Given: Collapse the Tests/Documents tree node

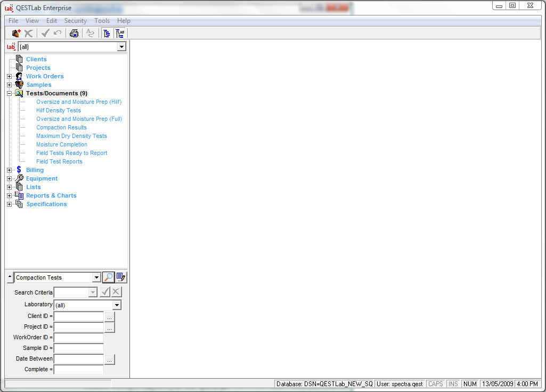Looking at the screenshot, I should pyautogui.click(x=9, y=93).
